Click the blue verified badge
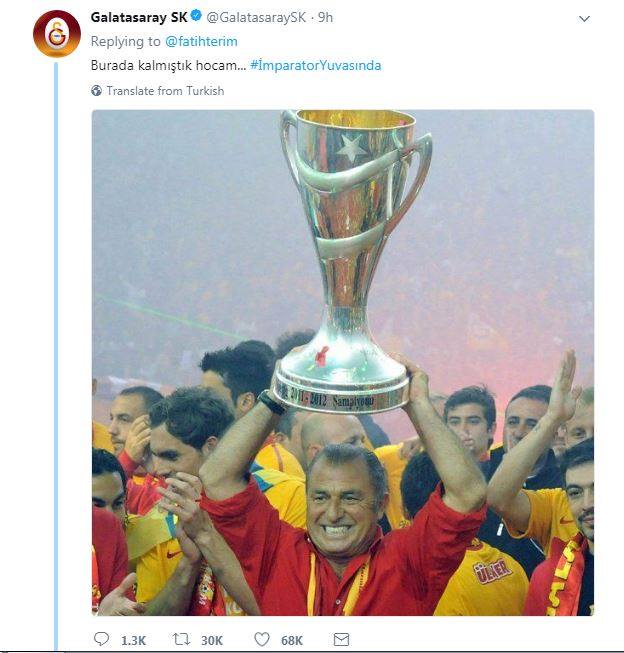 click(196, 16)
